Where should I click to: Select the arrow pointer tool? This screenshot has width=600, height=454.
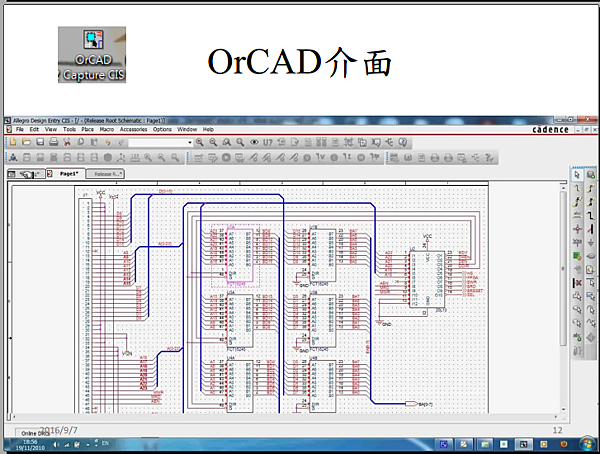pos(577,175)
